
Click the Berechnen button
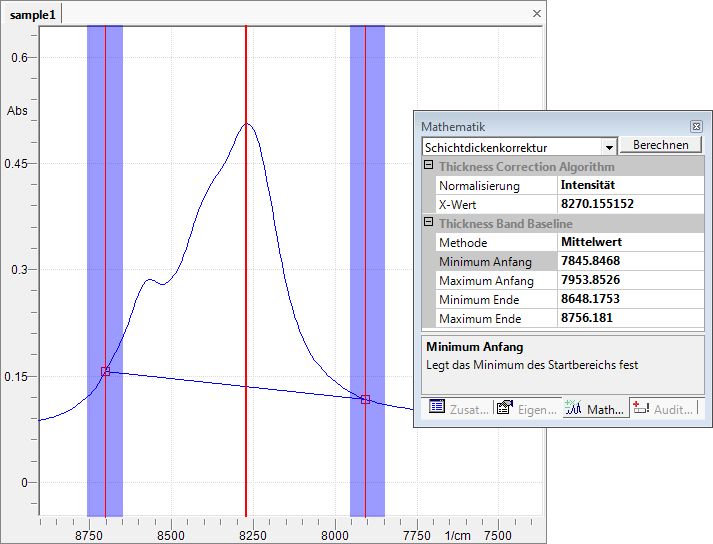(x=661, y=146)
